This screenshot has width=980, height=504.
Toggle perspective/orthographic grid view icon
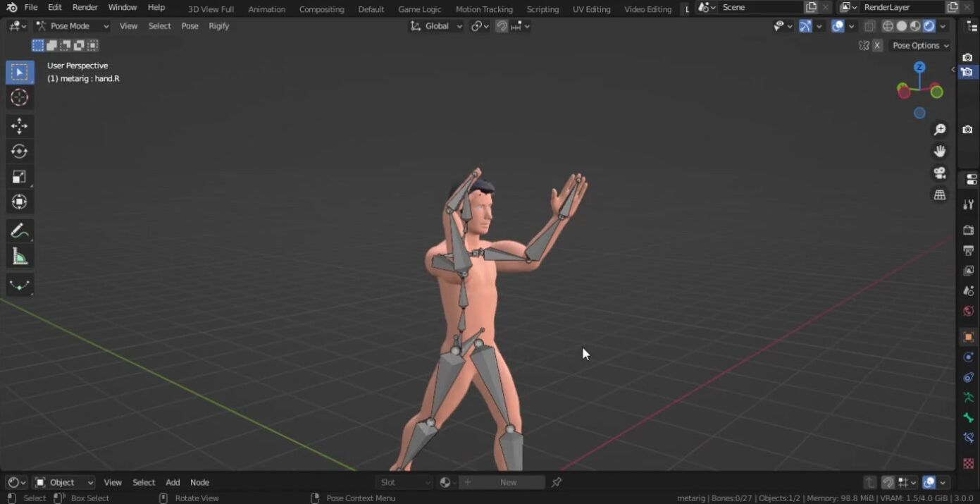(940, 195)
